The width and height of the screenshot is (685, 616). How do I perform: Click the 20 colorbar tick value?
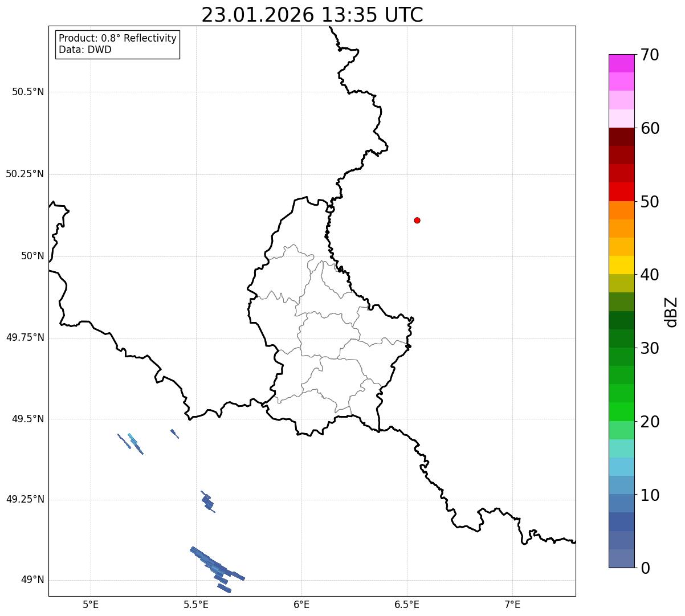coord(650,422)
